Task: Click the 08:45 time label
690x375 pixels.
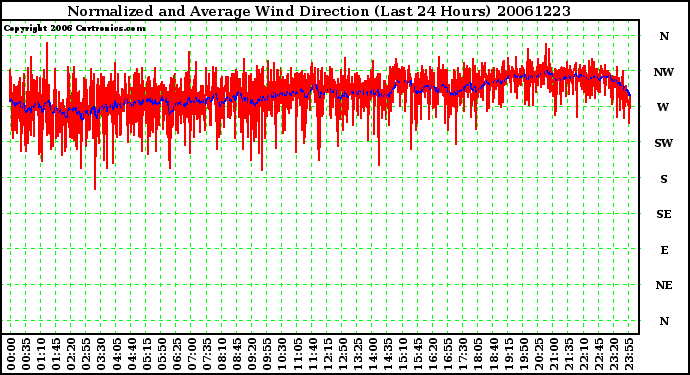Action: [x=237, y=354]
